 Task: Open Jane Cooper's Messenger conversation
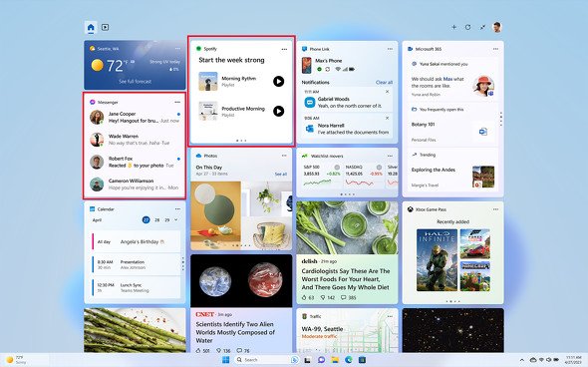(x=135, y=117)
